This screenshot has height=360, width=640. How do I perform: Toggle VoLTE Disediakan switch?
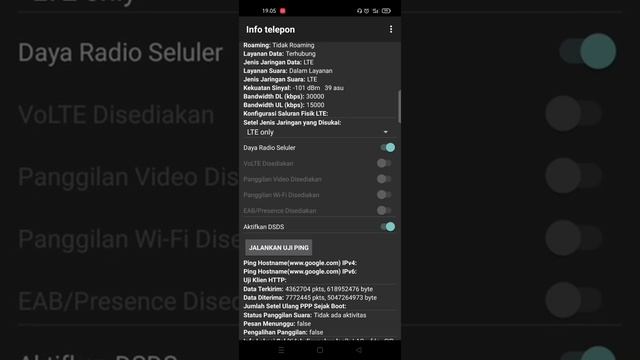384,163
